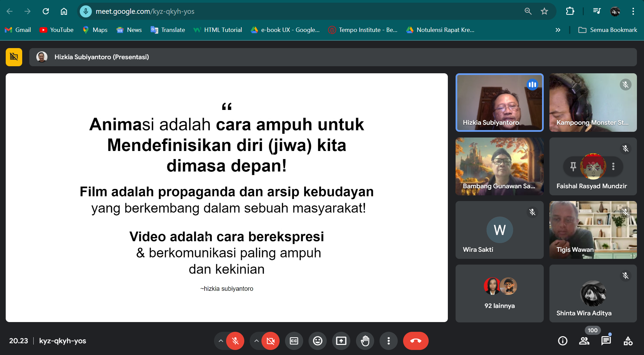
Task: Open the meeting details info icon
Action: 563,341
